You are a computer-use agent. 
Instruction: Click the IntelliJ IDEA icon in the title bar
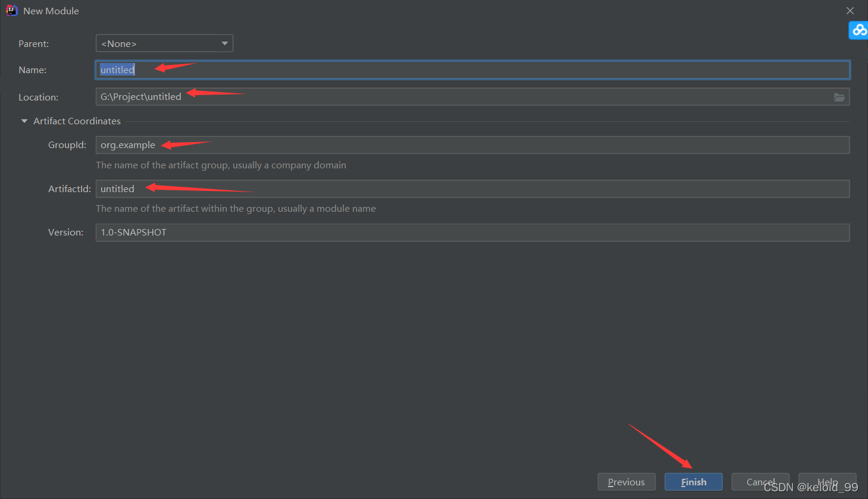pyautogui.click(x=11, y=11)
